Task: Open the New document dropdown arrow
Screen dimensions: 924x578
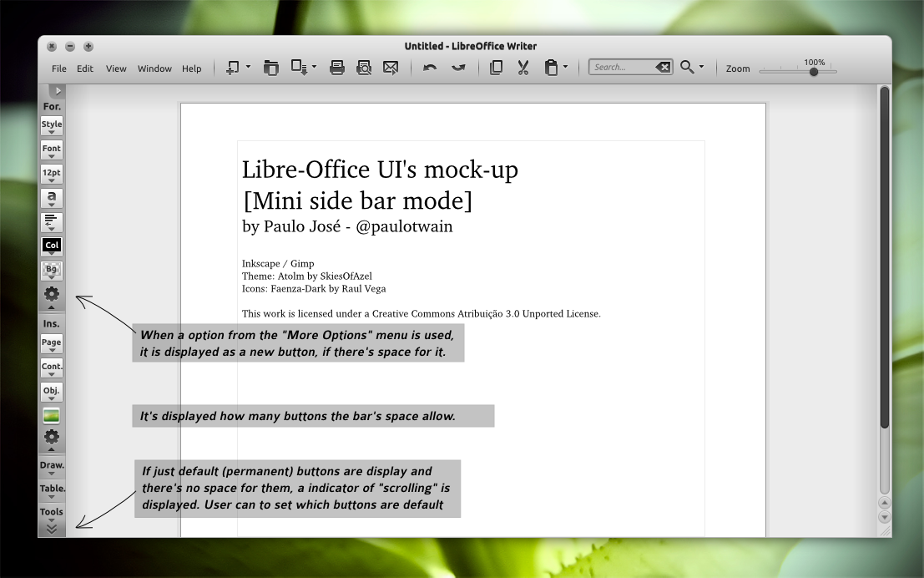Action: [x=248, y=67]
